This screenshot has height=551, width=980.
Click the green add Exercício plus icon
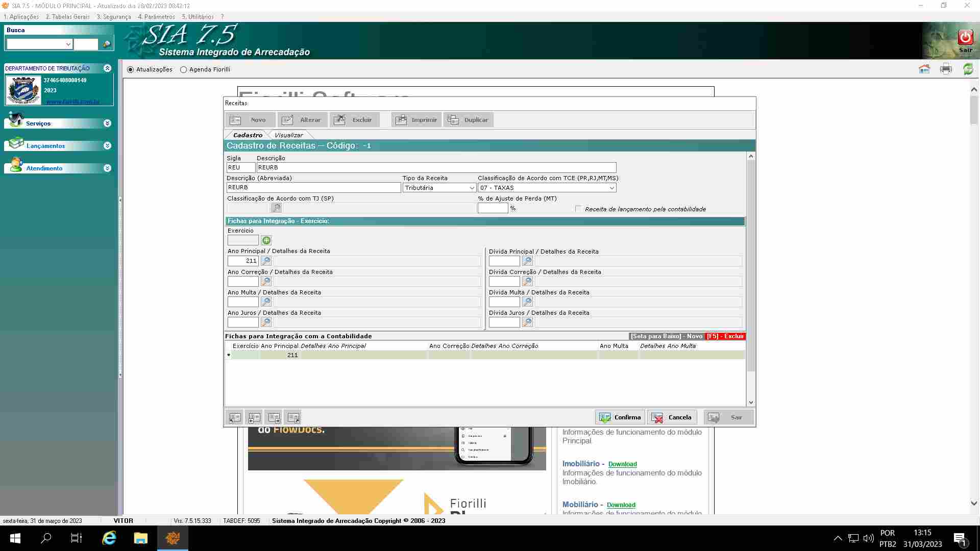[266, 240]
